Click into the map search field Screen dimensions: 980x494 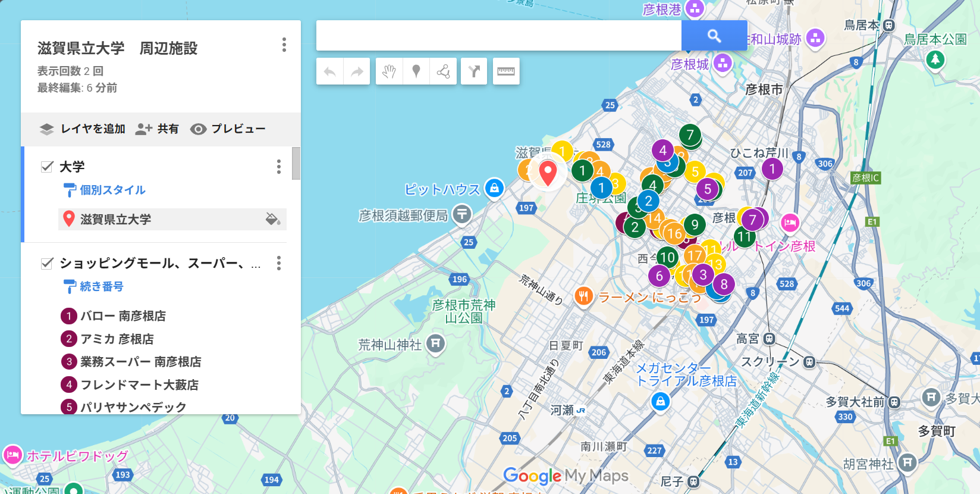click(498, 36)
